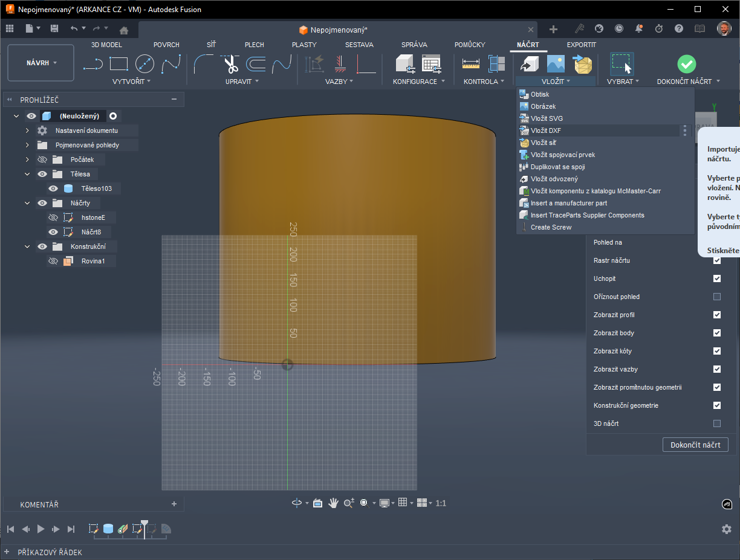
Task: Select the Line sketch tool
Action: [92, 64]
